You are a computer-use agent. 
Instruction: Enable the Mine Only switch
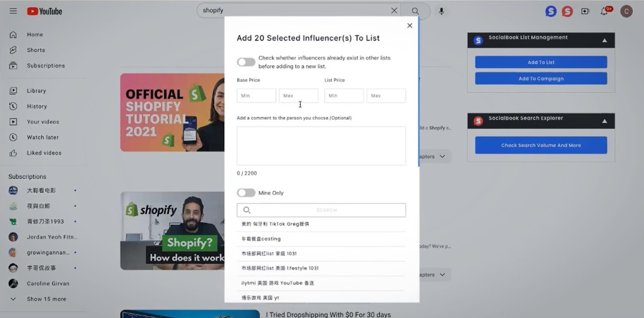(246, 193)
